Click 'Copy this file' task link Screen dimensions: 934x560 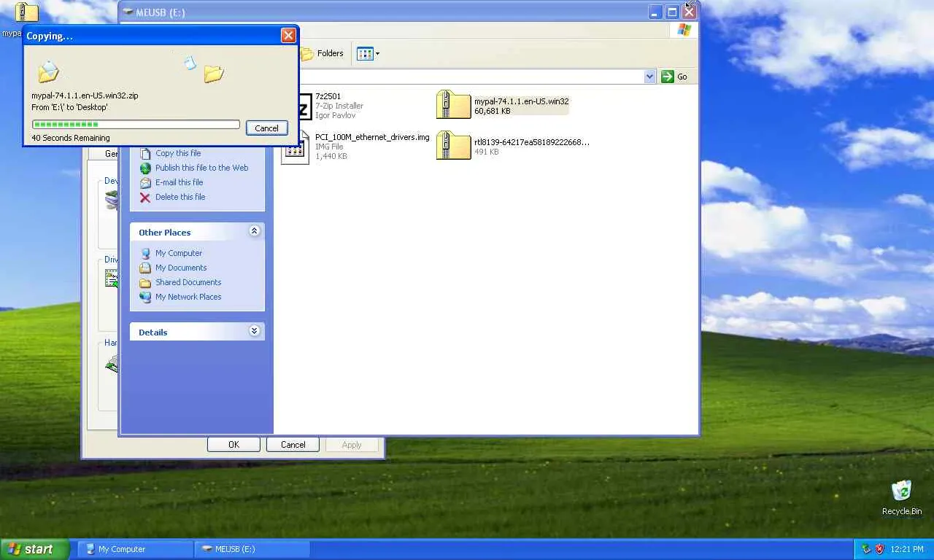(178, 153)
